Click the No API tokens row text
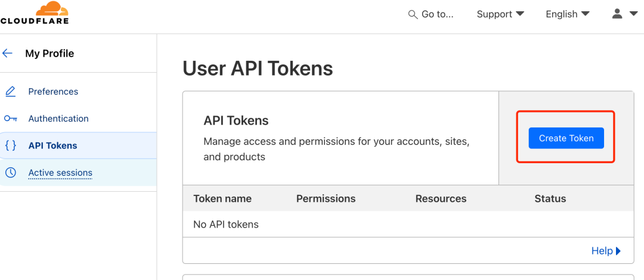Screen dimensions: 644x280 tap(226, 225)
